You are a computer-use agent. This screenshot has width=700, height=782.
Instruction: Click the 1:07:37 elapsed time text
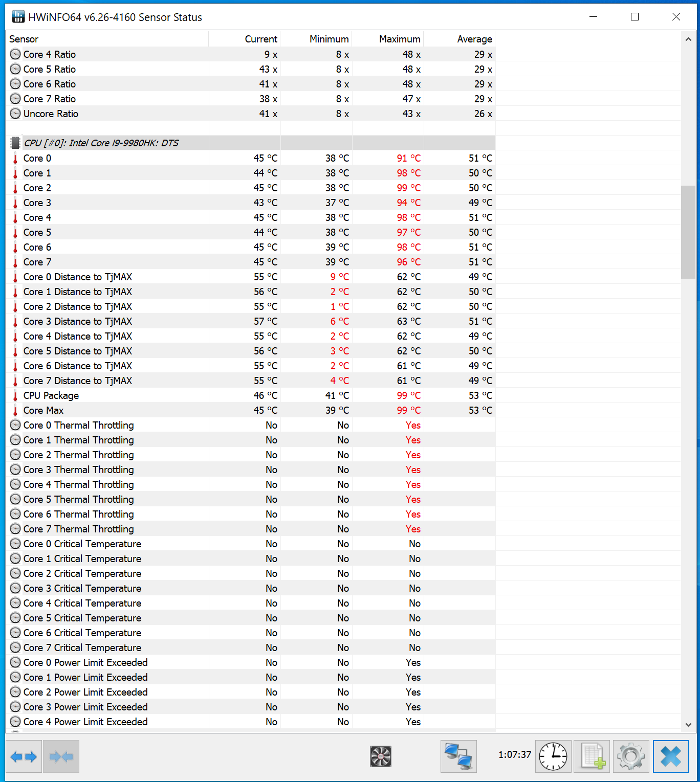pyautogui.click(x=515, y=754)
